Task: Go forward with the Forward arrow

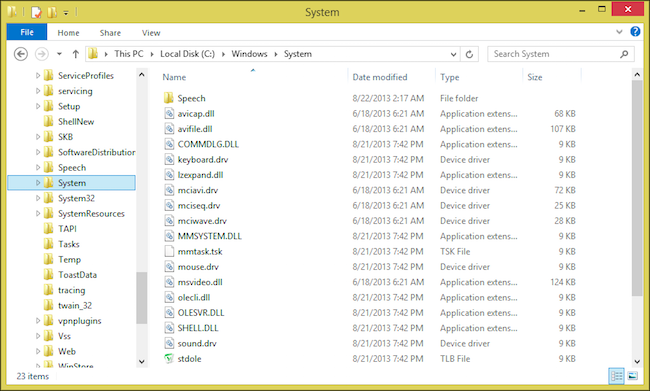Action: click(41, 54)
